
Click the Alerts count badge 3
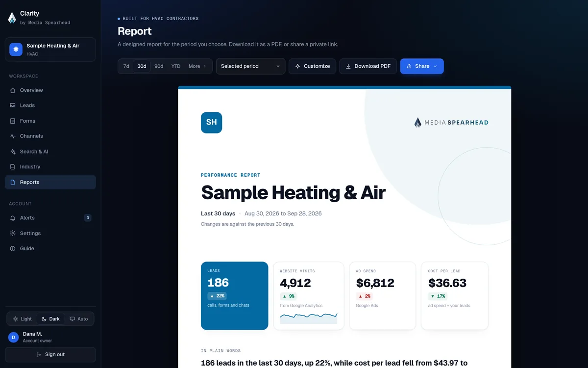tap(88, 218)
